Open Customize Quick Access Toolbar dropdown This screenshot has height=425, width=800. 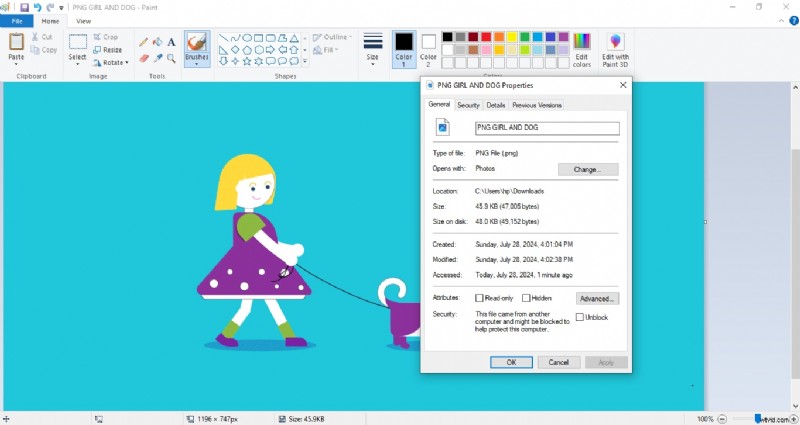click(x=61, y=8)
